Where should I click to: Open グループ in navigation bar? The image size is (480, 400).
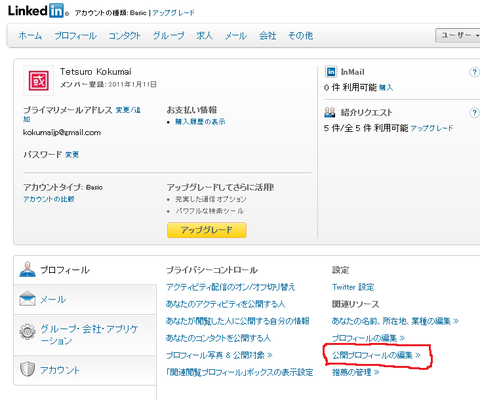(x=168, y=36)
